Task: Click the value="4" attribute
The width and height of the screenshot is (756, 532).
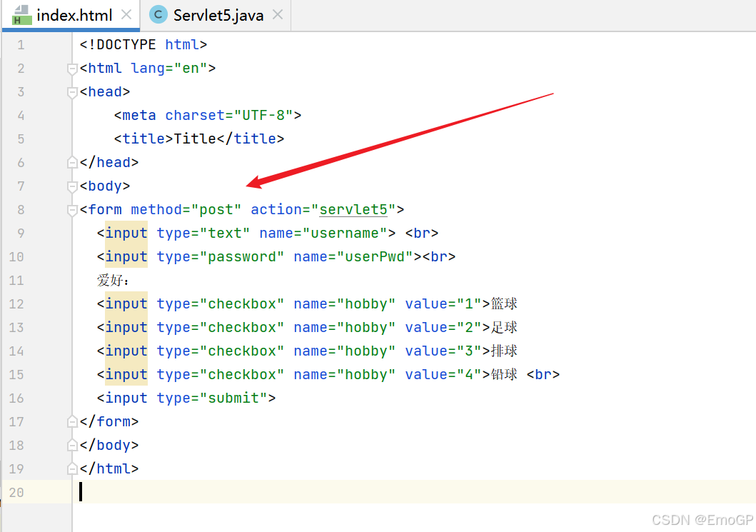Action: click(443, 375)
